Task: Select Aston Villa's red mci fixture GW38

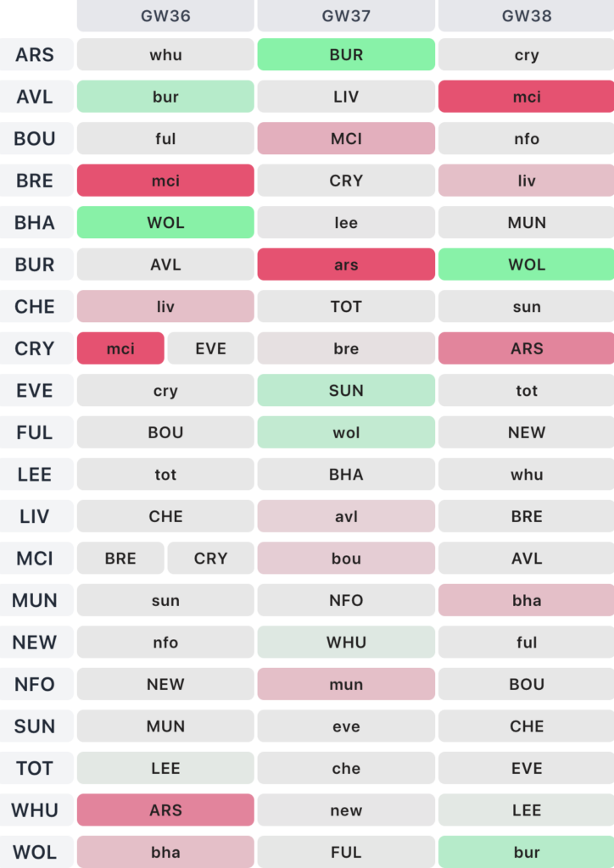Action: click(526, 97)
